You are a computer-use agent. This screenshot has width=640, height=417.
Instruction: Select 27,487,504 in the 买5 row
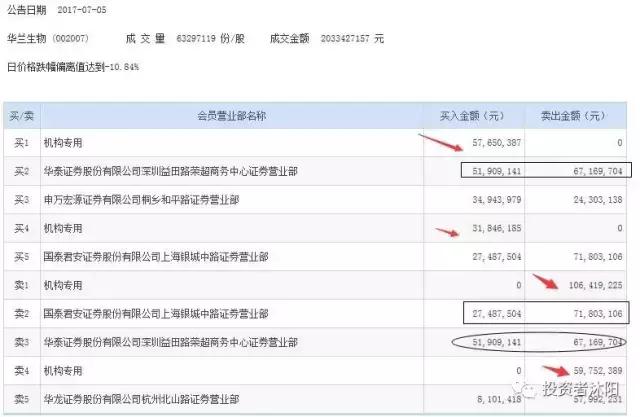pos(497,257)
